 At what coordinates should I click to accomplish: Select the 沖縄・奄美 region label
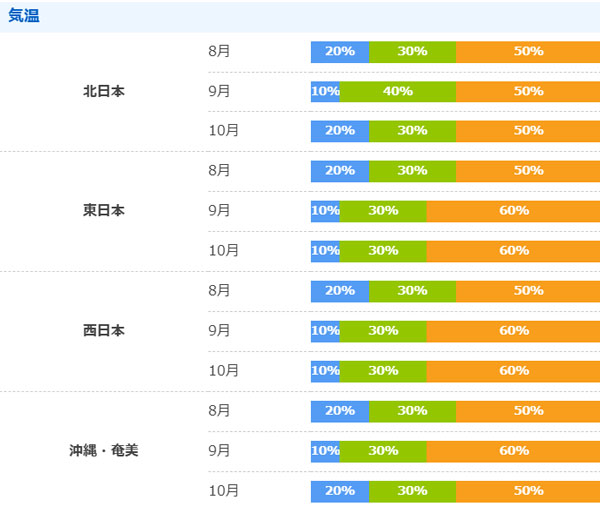point(104,450)
